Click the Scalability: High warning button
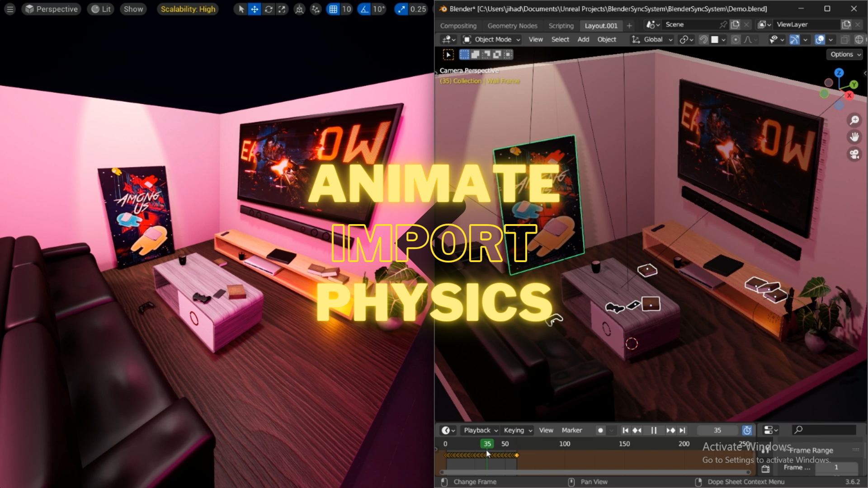Screen dimensions: 868x488 point(188,9)
